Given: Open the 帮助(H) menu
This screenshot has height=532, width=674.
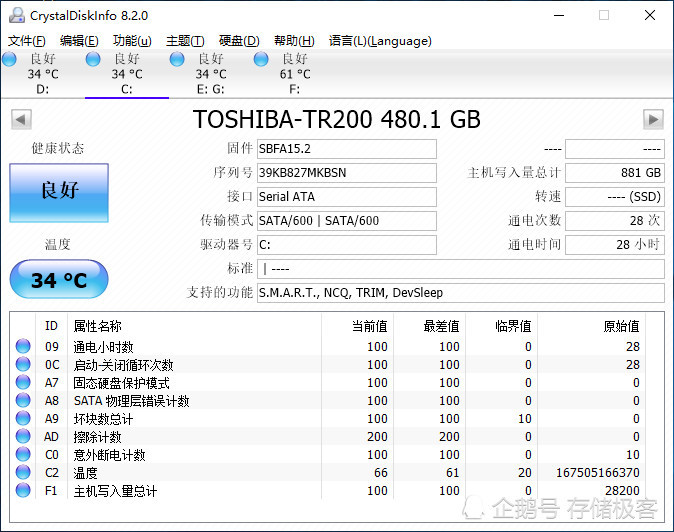Looking at the screenshot, I should (x=294, y=41).
